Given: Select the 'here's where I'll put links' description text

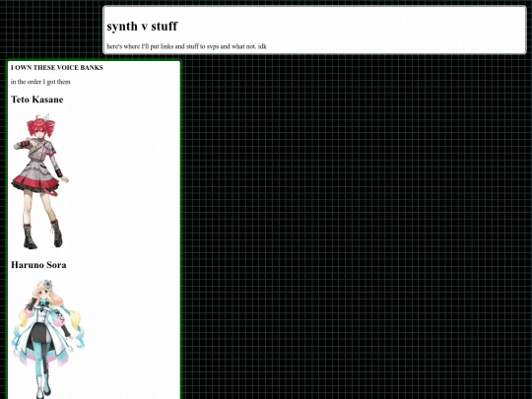Looking at the screenshot, I should (x=186, y=46).
